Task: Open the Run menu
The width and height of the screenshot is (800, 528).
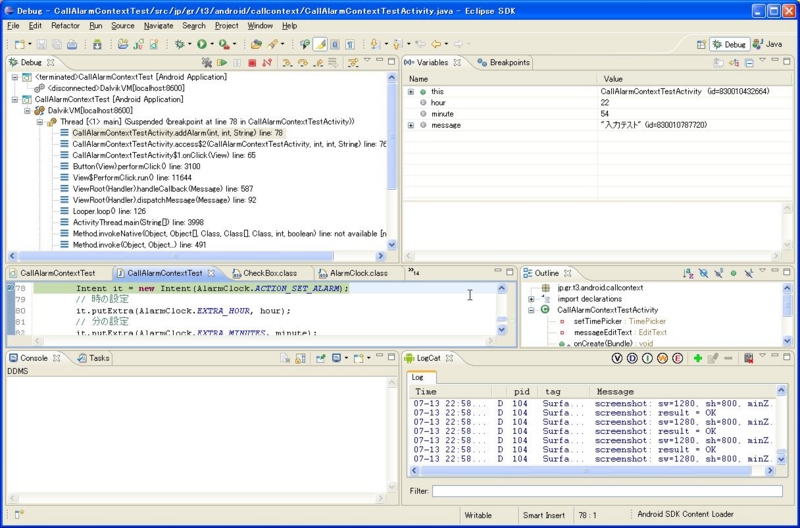Action: pyautogui.click(x=95, y=26)
